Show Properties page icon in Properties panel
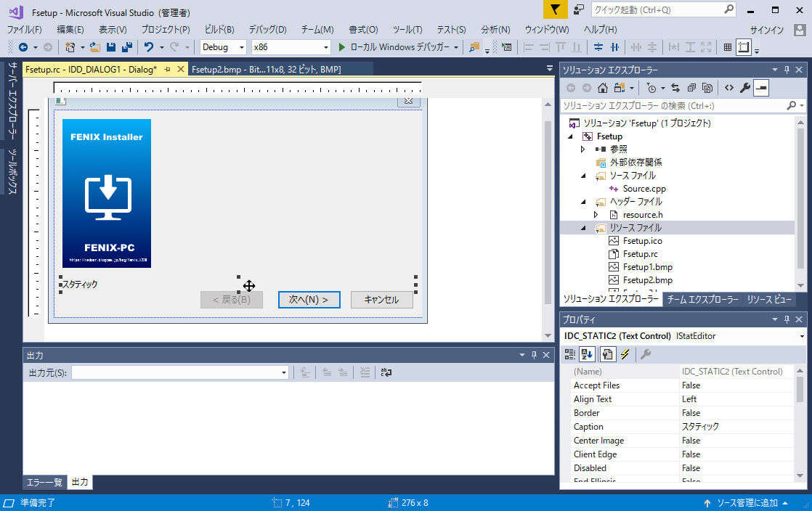Screen dimensions: 812x511 607,354
